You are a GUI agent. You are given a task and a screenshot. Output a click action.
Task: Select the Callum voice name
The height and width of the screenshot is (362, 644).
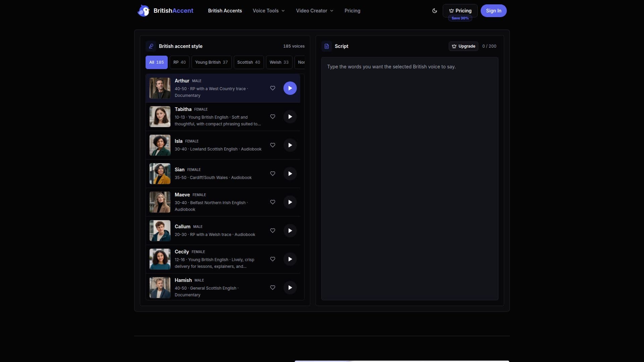182,227
